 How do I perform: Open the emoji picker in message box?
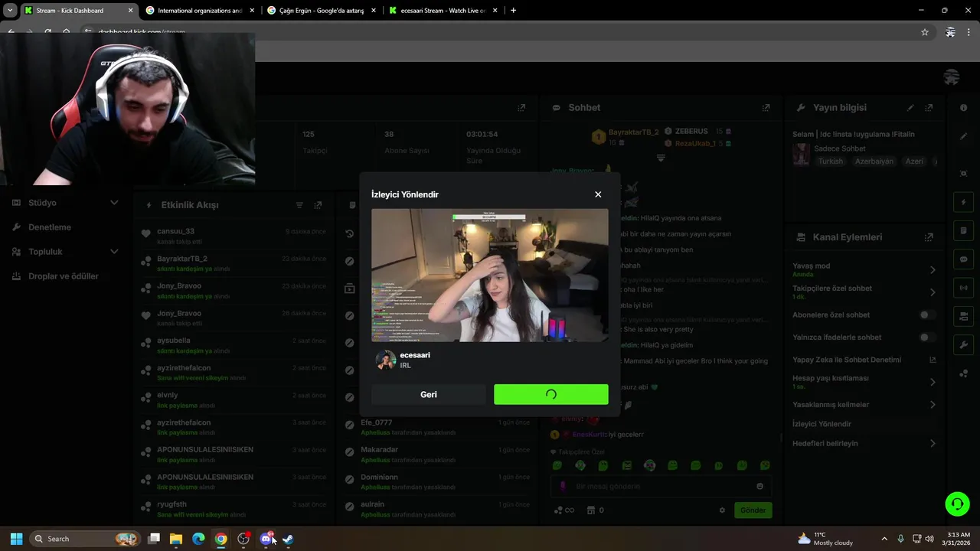pos(759,486)
